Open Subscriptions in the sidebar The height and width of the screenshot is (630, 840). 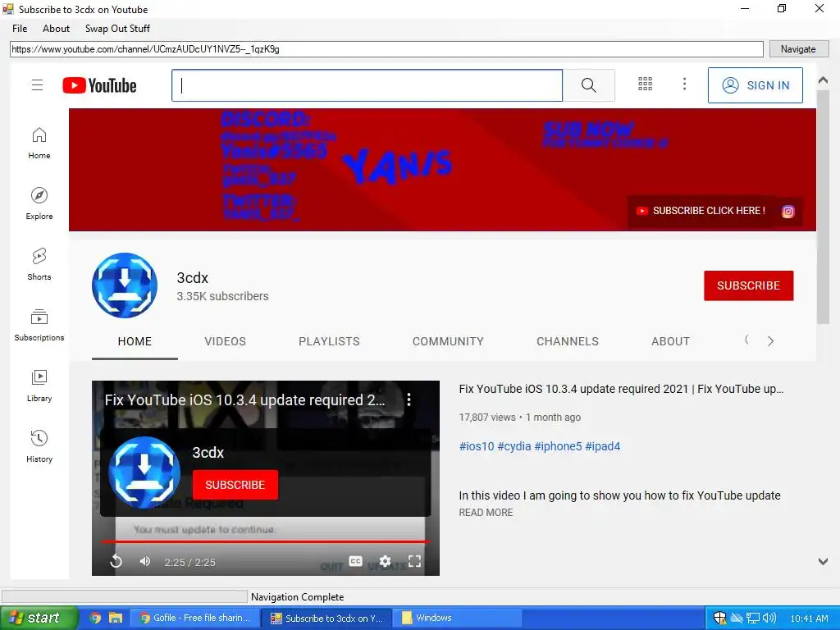click(x=39, y=325)
